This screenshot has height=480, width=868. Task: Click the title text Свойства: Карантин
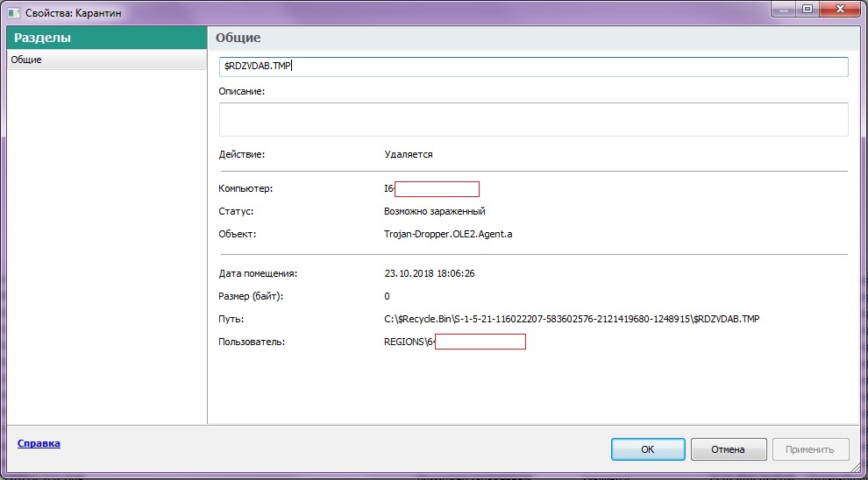click(74, 11)
